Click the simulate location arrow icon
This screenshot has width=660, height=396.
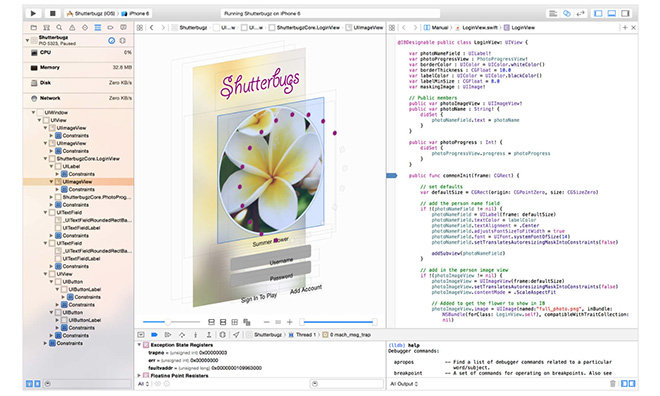click(x=236, y=335)
